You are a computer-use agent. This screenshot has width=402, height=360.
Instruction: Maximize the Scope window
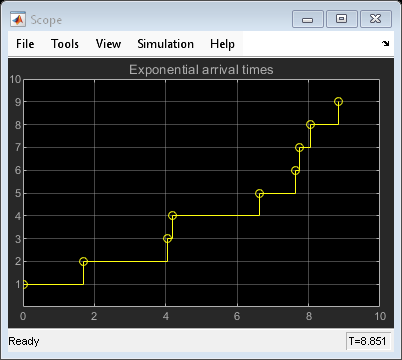point(342,19)
